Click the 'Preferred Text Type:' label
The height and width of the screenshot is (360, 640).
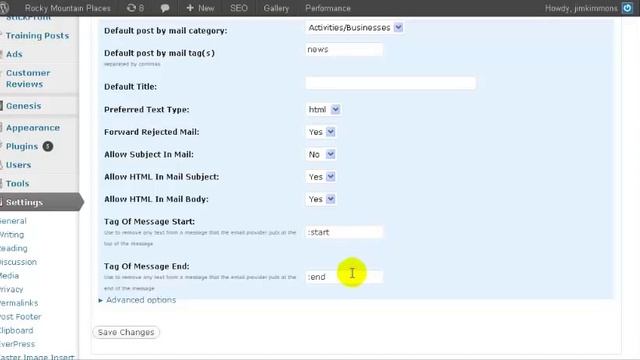147,109
